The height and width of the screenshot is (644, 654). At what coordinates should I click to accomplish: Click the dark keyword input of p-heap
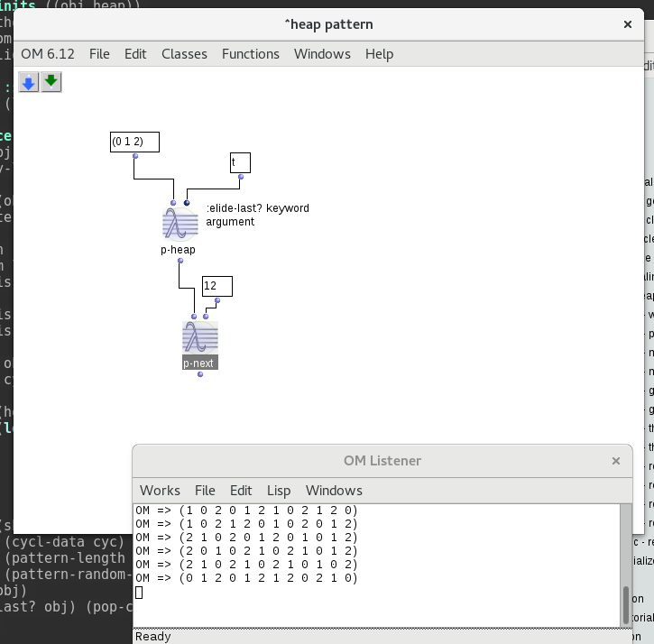[x=187, y=203]
